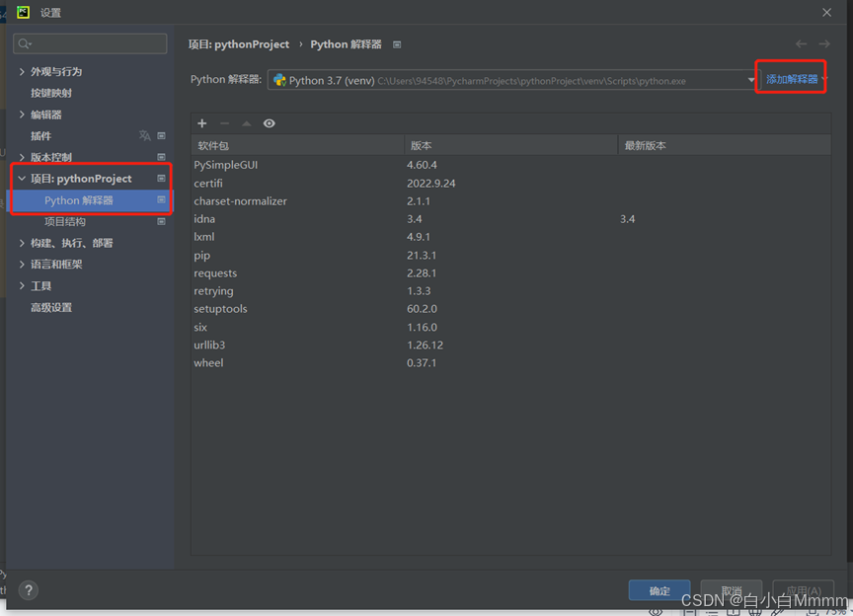Image resolution: width=853 pixels, height=616 pixels.
Task: Select the requests package row
Action: 510,273
